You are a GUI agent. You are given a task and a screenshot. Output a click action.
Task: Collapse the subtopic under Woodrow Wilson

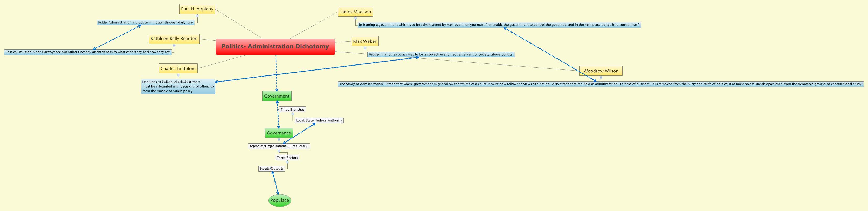(601, 78)
